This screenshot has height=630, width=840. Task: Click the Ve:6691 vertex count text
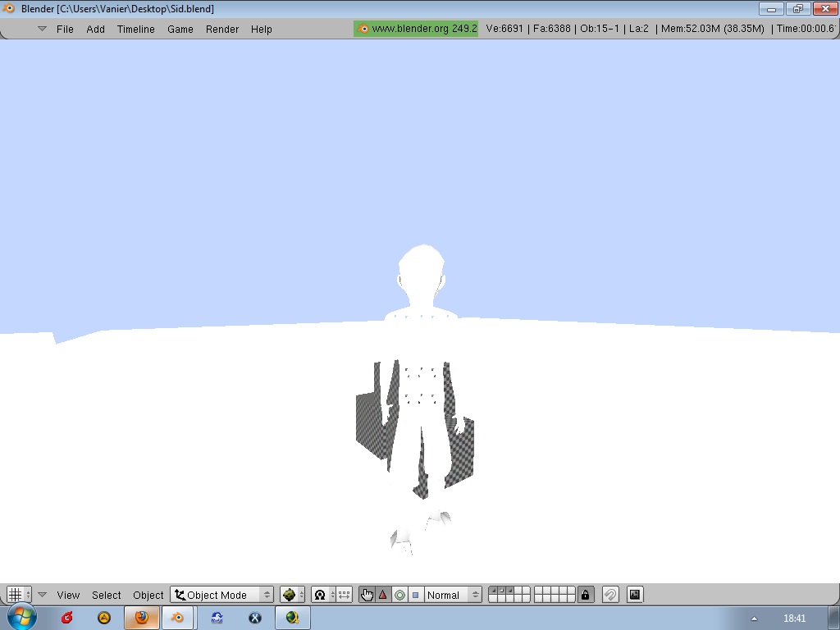click(504, 29)
